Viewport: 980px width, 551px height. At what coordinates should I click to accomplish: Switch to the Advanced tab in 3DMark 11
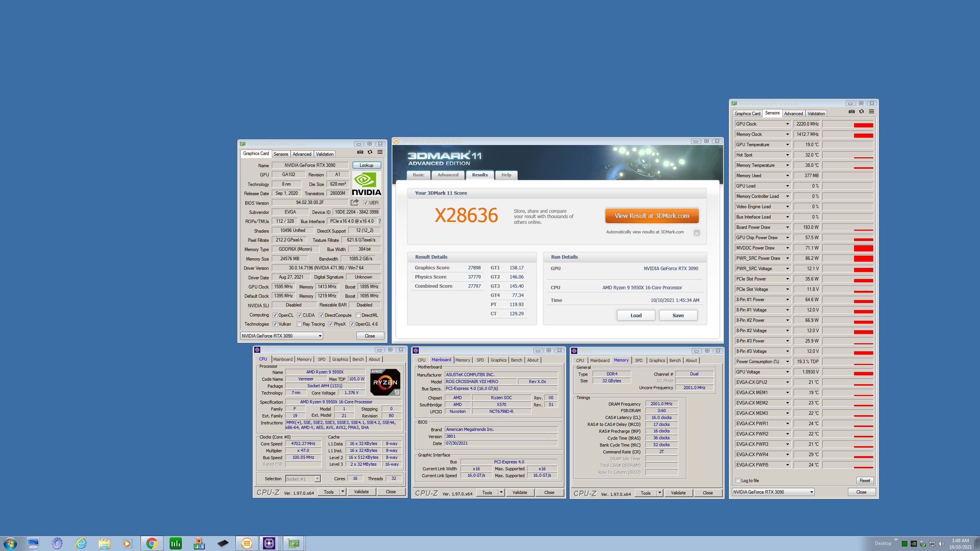[448, 175]
